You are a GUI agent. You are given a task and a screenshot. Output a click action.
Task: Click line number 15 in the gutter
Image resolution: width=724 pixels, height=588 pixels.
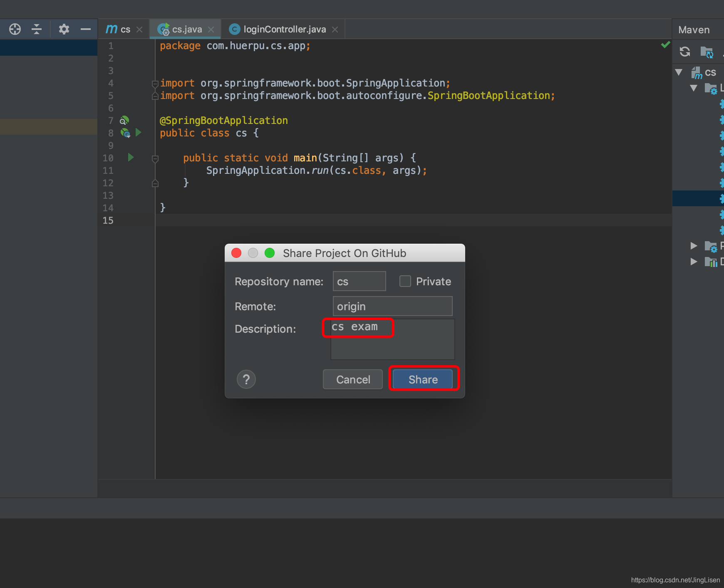[x=108, y=220]
